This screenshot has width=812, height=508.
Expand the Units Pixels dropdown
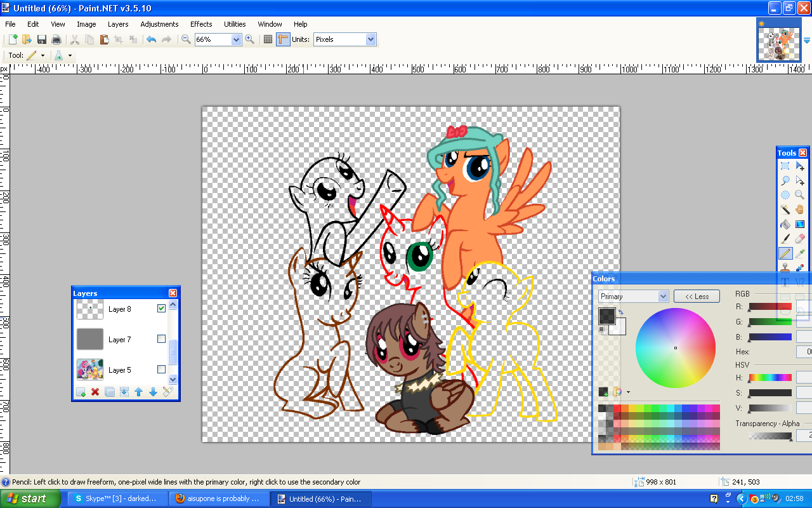[x=370, y=39]
